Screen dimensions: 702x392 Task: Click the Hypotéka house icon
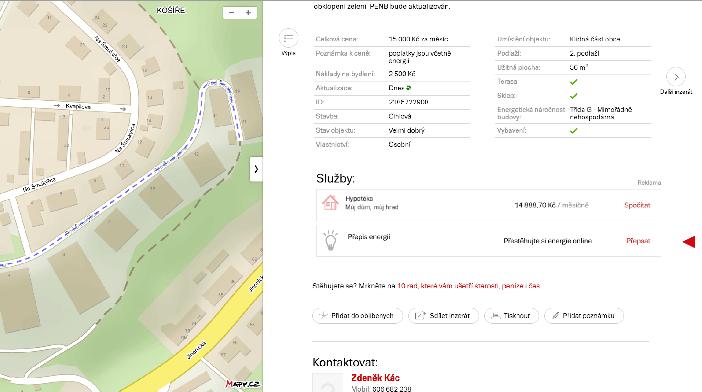(330, 203)
